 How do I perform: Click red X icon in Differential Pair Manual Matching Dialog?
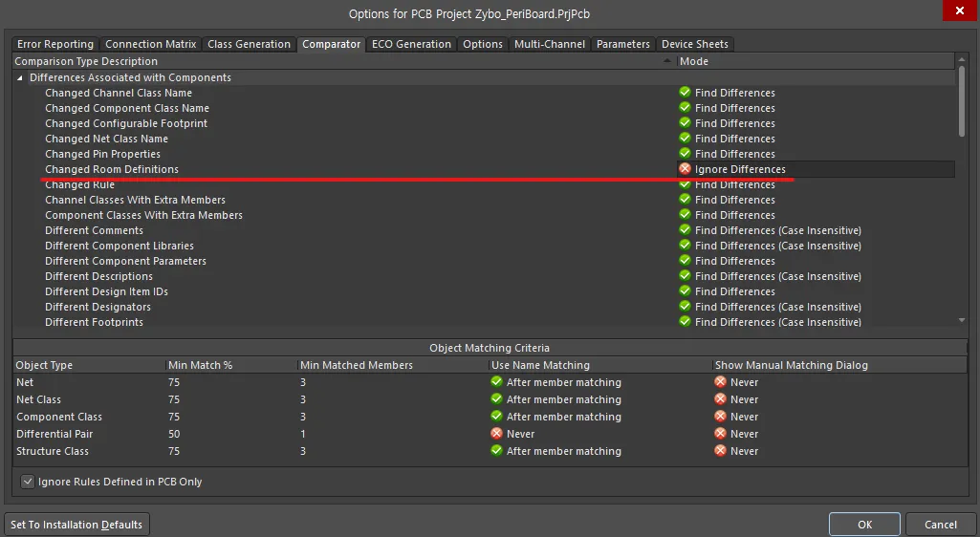point(721,433)
